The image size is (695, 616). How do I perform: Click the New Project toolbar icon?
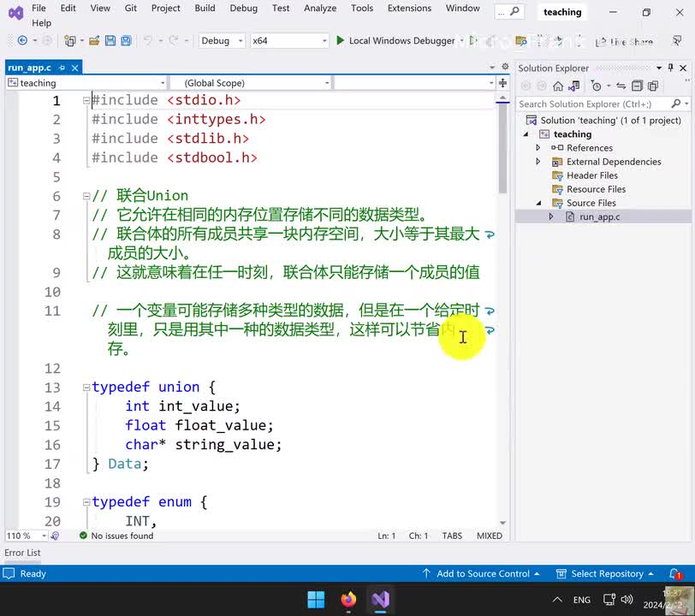coord(69,41)
